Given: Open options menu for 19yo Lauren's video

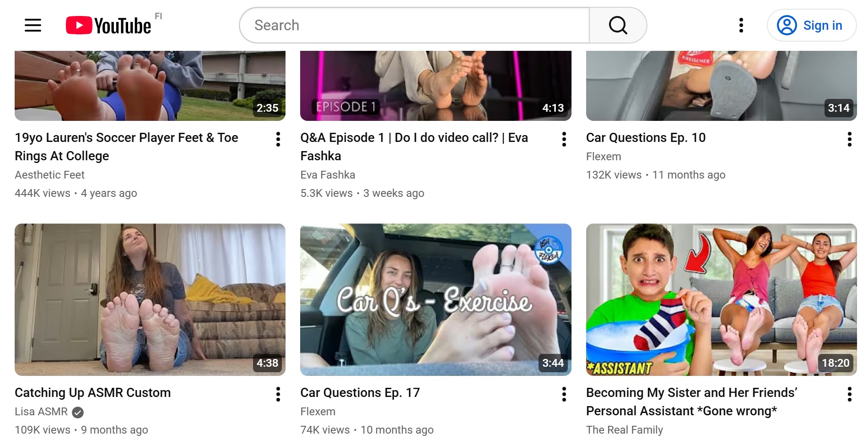Looking at the screenshot, I should [x=278, y=139].
